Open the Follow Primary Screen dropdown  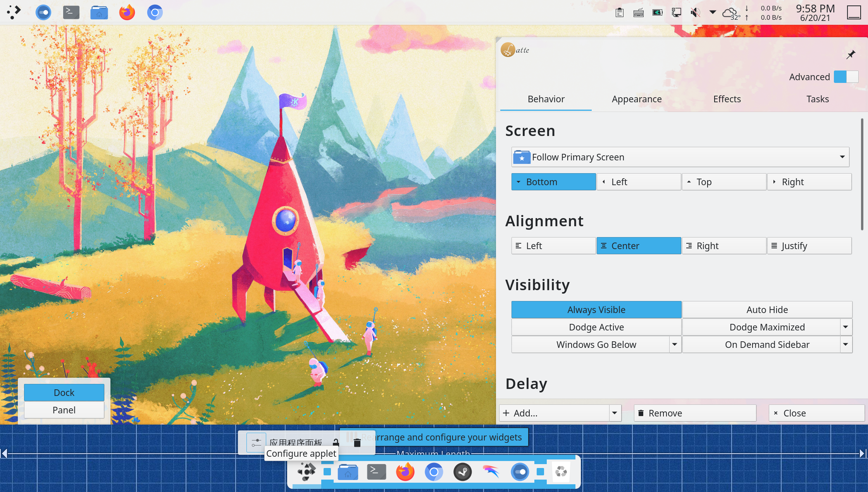pyautogui.click(x=680, y=157)
